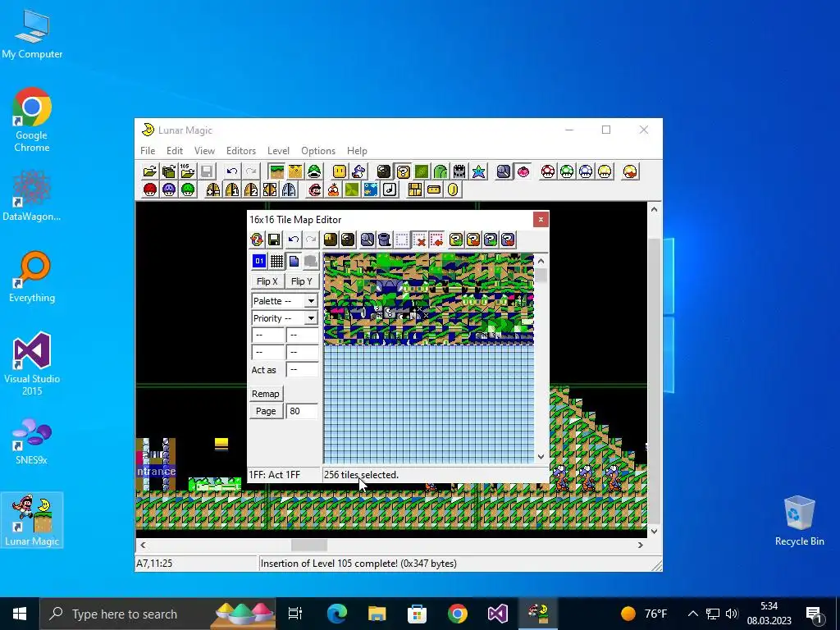Viewport: 840px width, 630px height.
Task: Open File Explorer from the taskbar
Action: click(377, 614)
